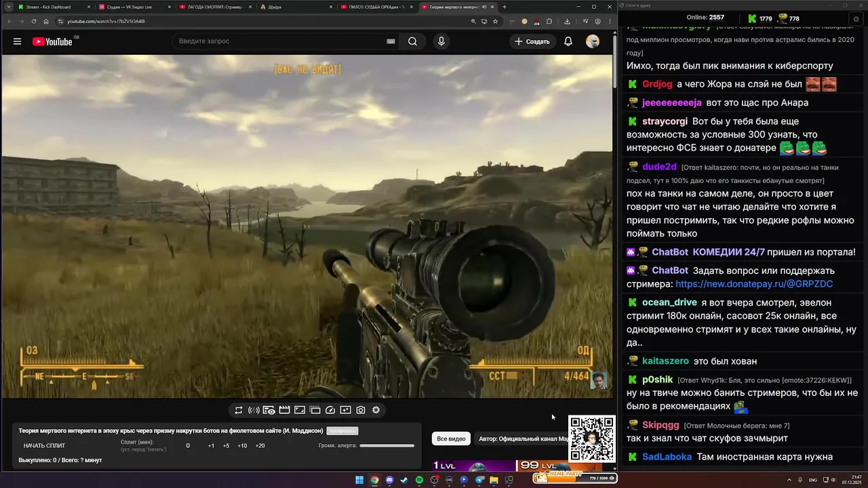Switch to the ЛАГОДА СМОТРИТ browser tab

[214, 7]
